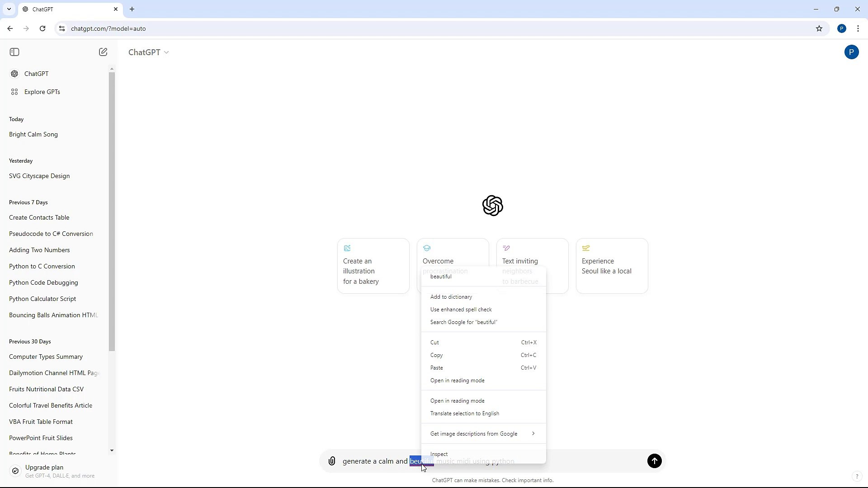The image size is (868, 488).
Task: Click the browser reload icon
Action: [42, 28]
